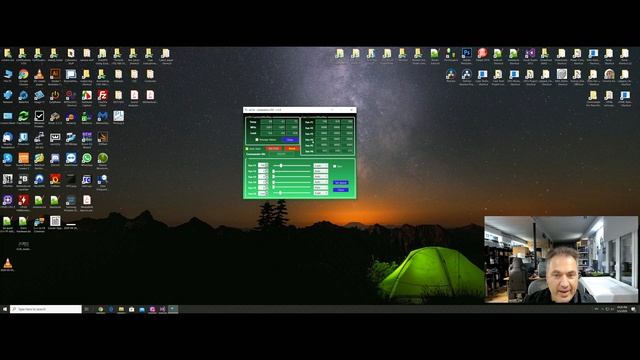Open This PC desktop icon
This screenshot has width=640, height=360.
click(x=8, y=74)
